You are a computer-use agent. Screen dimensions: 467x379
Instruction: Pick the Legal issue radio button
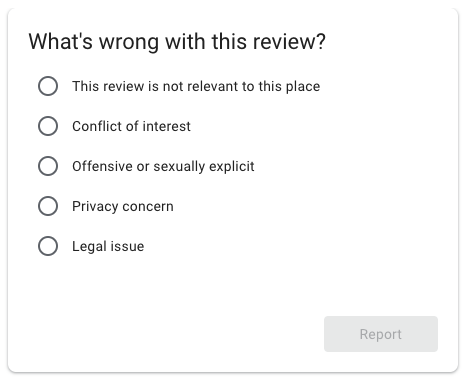point(48,246)
